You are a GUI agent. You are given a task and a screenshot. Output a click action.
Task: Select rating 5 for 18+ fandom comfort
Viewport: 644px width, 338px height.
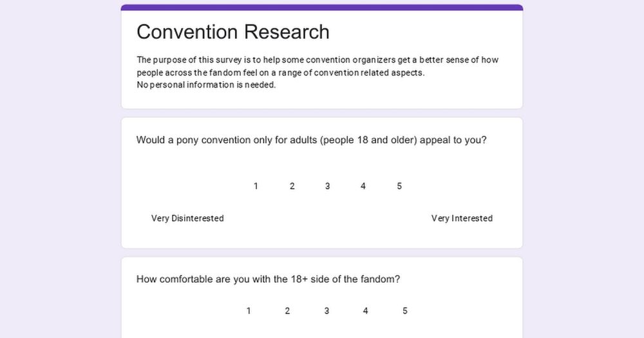click(x=404, y=311)
